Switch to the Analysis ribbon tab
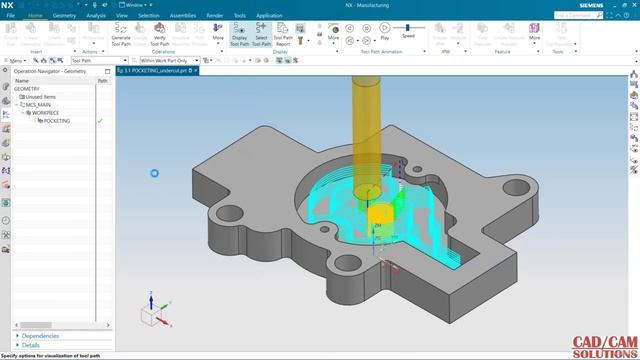 pos(96,16)
